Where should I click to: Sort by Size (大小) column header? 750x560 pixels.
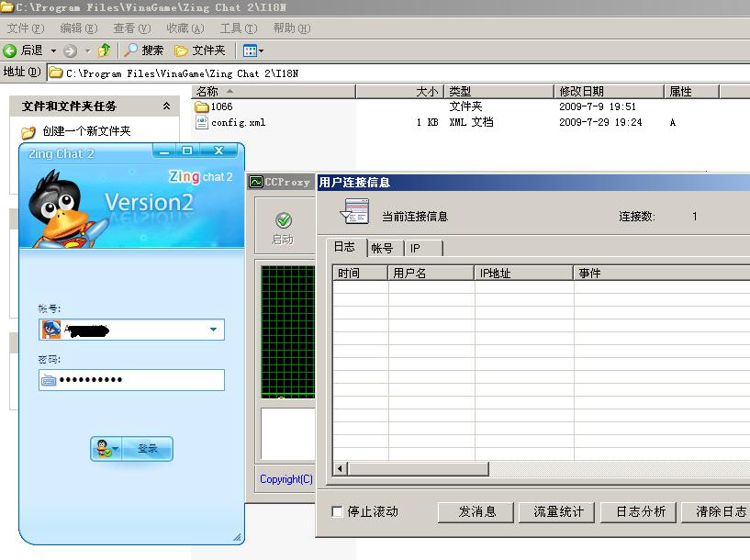pyautogui.click(x=400, y=91)
